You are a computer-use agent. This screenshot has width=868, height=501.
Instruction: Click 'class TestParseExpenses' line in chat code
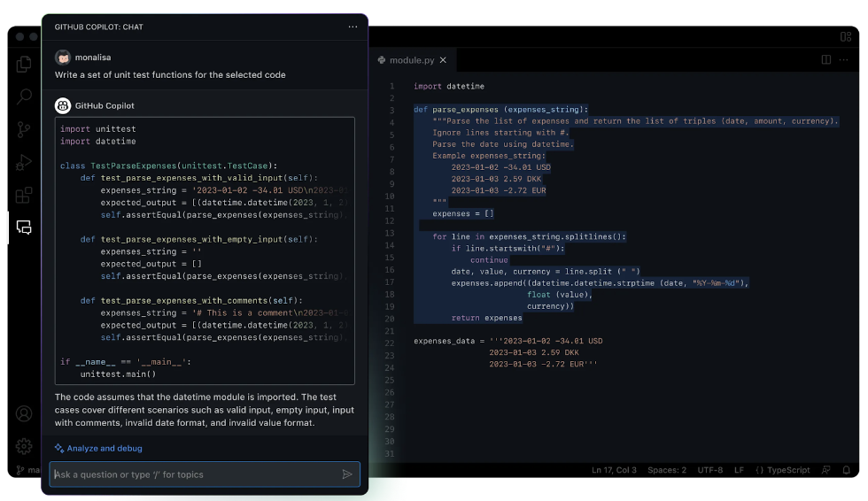point(169,166)
